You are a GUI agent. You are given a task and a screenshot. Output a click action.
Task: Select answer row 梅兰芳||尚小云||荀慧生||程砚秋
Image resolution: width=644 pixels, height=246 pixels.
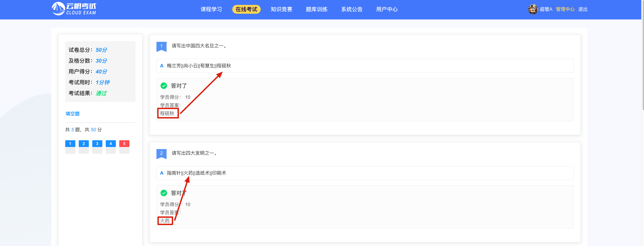[x=365, y=66]
